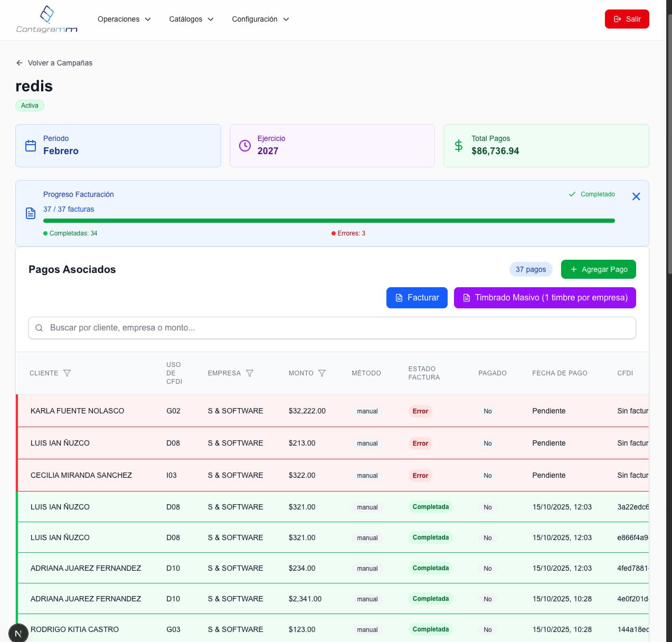Click the I03 uso de CFDI cell

click(172, 475)
